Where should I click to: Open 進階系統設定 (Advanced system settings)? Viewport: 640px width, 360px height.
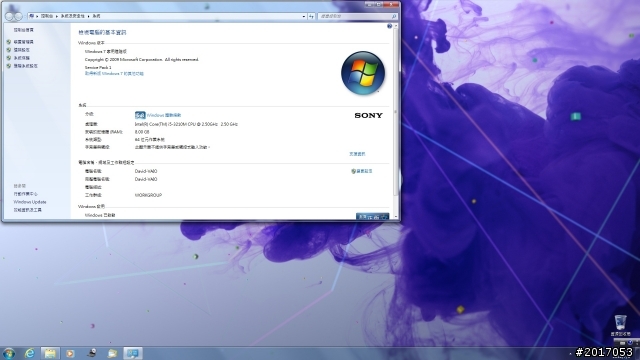[26, 66]
